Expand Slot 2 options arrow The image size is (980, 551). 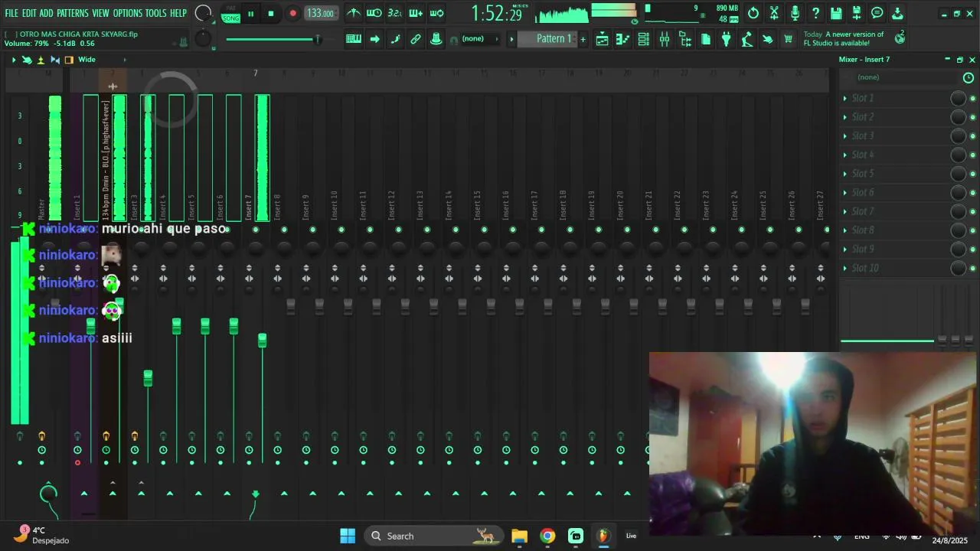[x=845, y=117]
